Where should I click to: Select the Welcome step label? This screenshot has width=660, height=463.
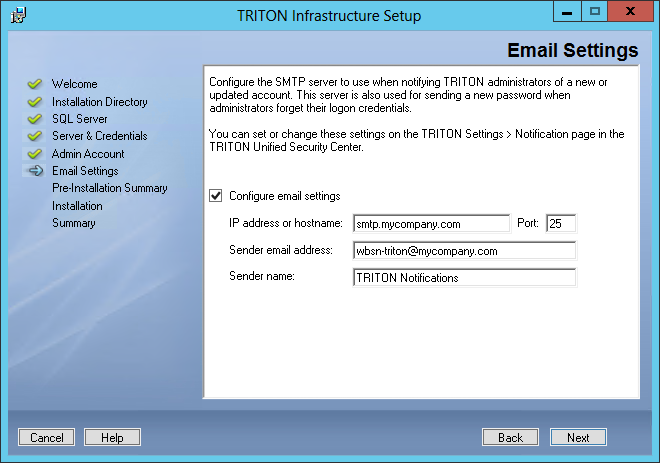pyautogui.click(x=75, y=84)
